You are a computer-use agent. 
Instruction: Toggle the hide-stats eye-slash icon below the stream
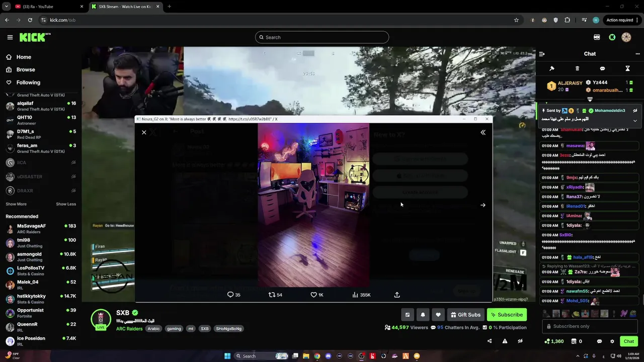pyautogui.click(x=520, y=341)
